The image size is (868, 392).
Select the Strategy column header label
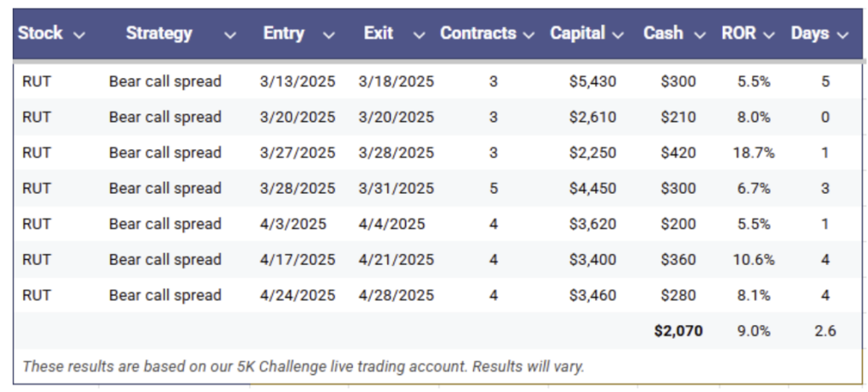point(159,33)
